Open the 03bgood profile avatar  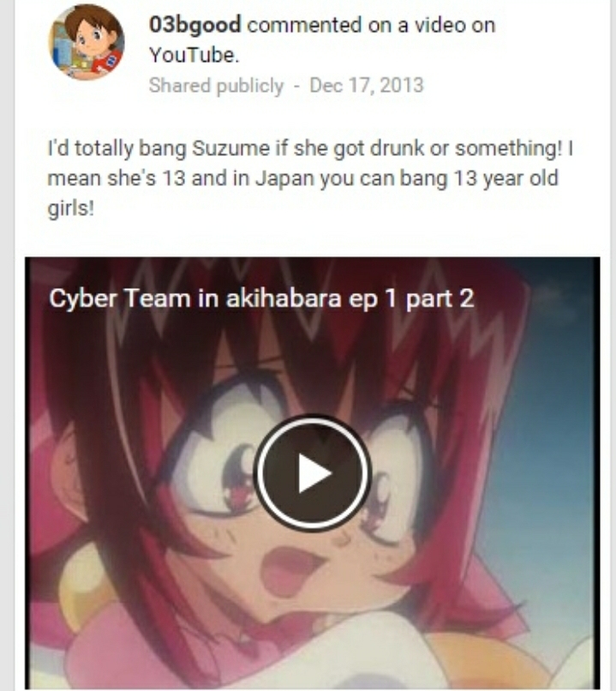click(87, 42)
